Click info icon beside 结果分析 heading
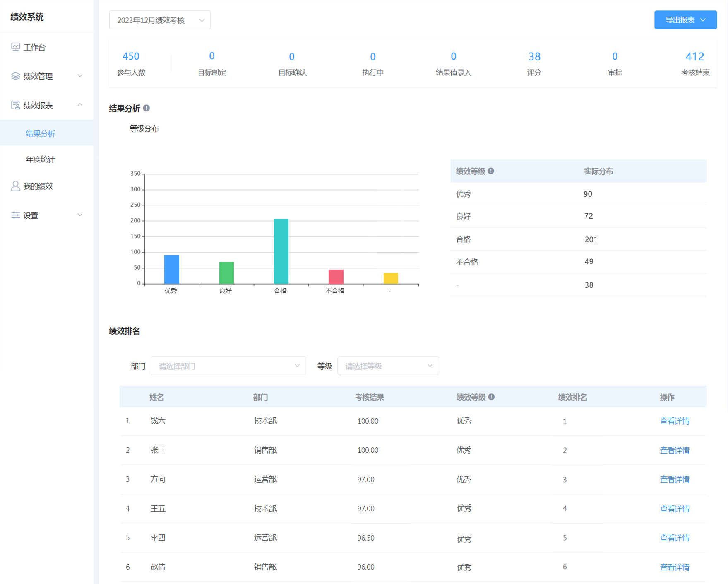 (147, 108)
